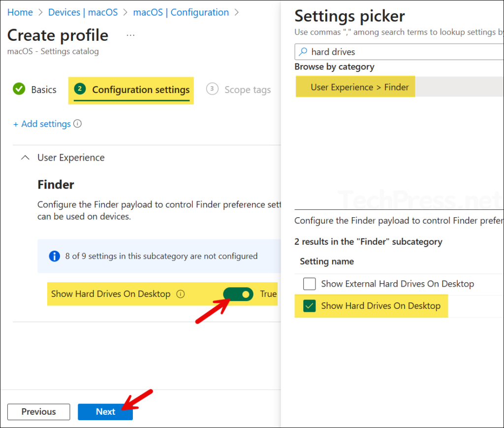Click the '8 of 9 settings' notice text

(x=161, y=256)
